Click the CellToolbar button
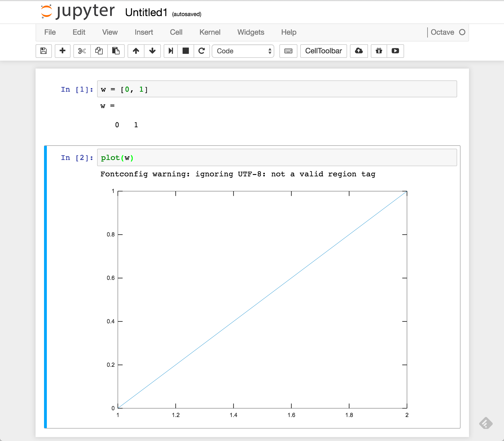The height and width of the screenshot is (441, 504). click(323, 51)
